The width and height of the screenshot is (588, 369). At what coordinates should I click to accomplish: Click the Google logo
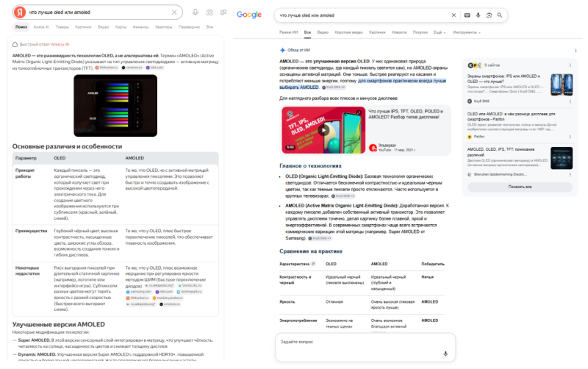pyautogui.click(x=249, y=15)
